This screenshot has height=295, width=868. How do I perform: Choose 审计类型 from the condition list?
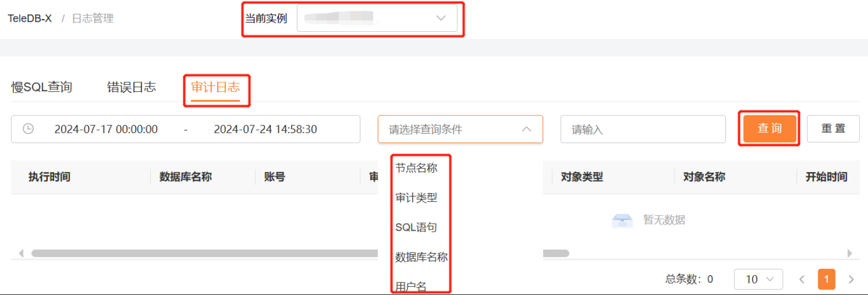pos(416,198)
